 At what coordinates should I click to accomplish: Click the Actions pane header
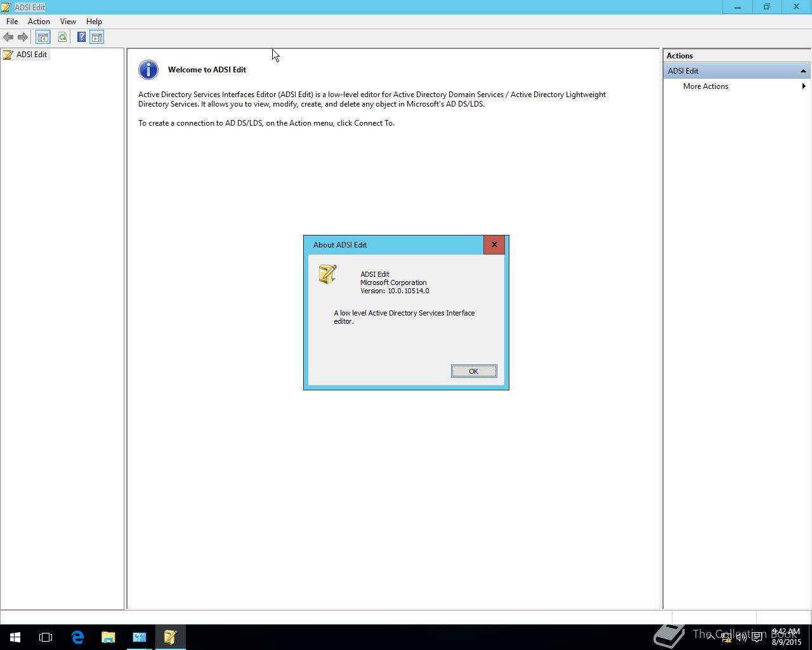point(737,56)
